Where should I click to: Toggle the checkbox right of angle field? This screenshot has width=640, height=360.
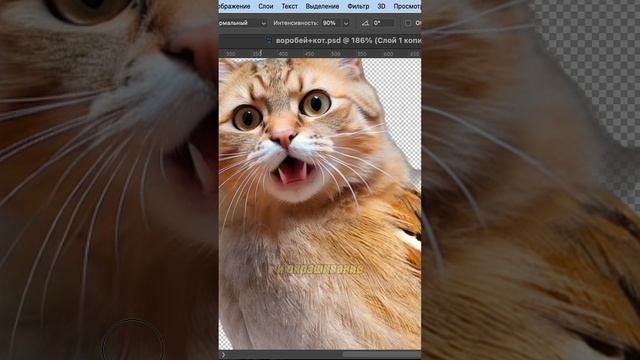(x=408, y=23)
